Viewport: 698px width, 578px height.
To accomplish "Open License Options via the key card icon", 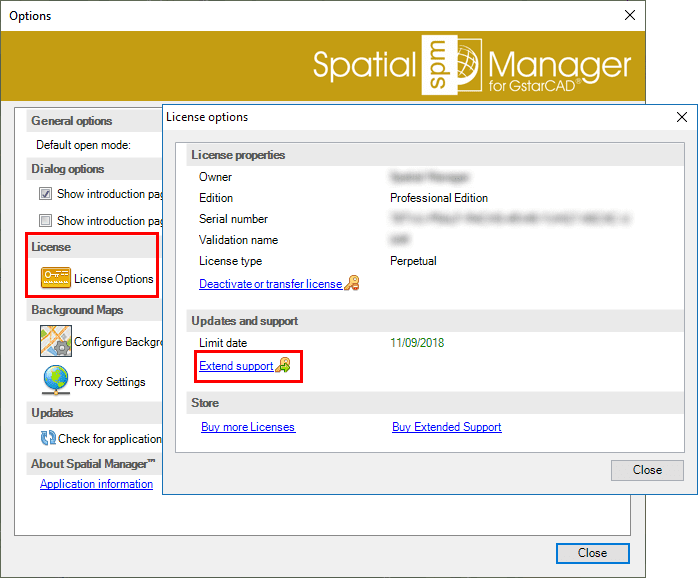I will (x=56, y=278).
